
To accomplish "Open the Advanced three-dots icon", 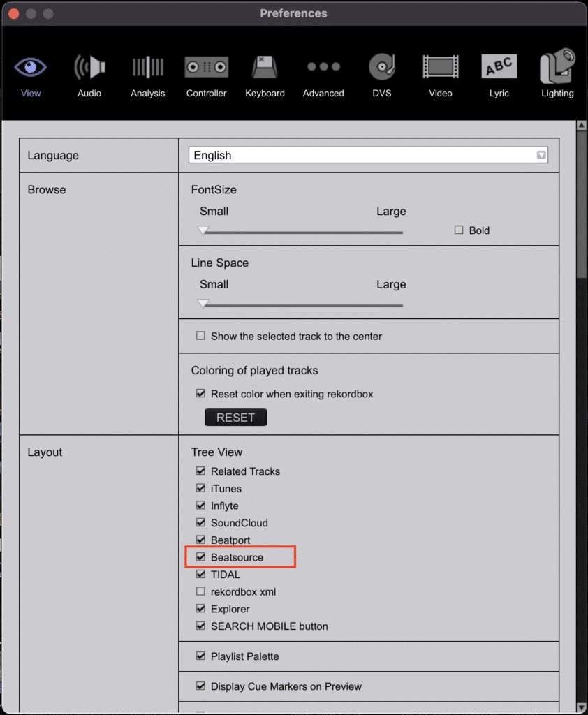I will tap(323, 68).
